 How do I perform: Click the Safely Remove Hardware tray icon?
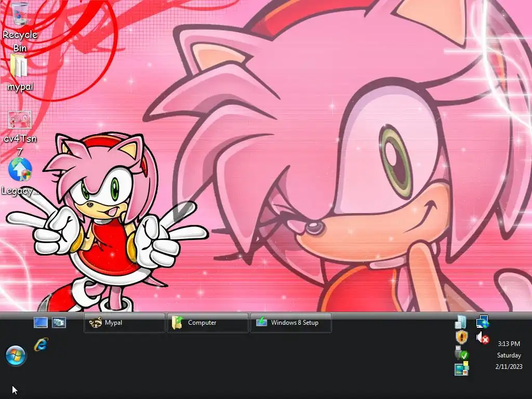tap(461, 353)
